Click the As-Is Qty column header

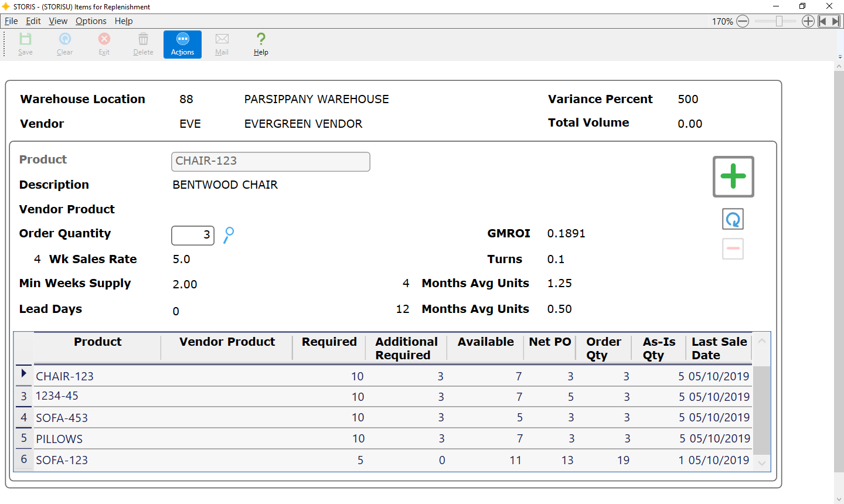(659, 348)
